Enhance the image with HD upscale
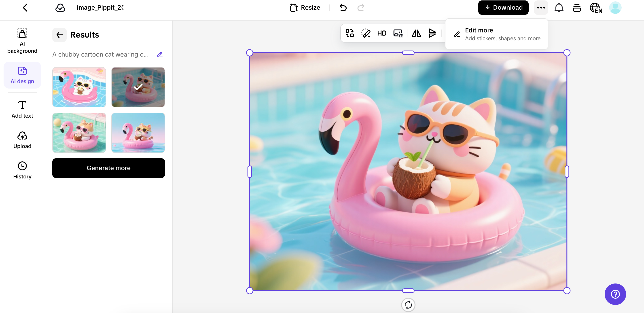The width and height of the screenshot is (644, 313). coord(382,33)
